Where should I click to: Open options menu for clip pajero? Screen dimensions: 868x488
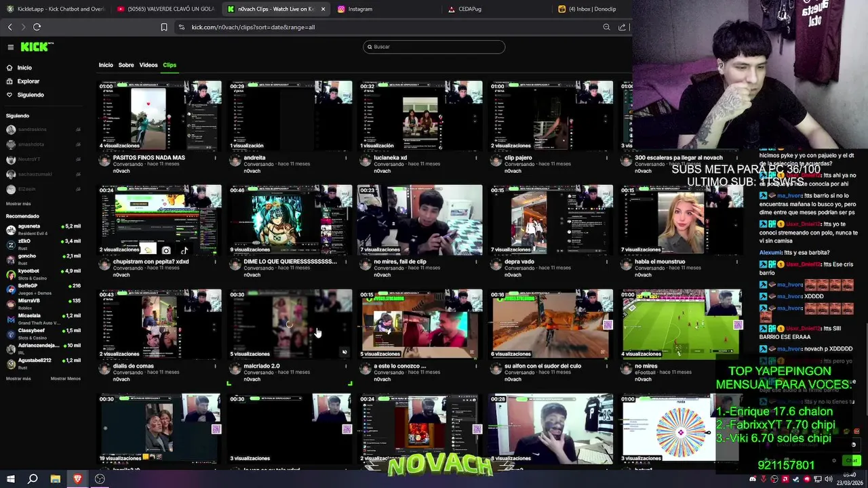(x=607, y=158)
